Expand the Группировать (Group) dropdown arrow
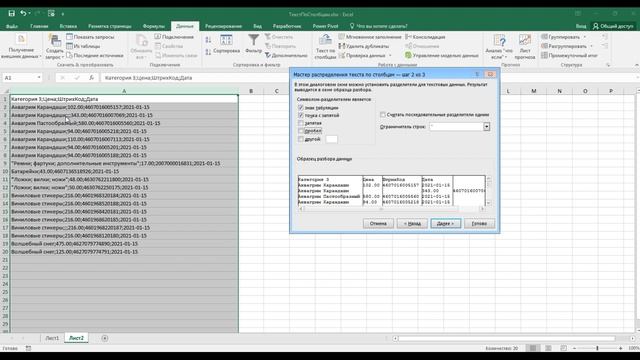The width and height of the screenshot is (640, 360). click(584, 37)
